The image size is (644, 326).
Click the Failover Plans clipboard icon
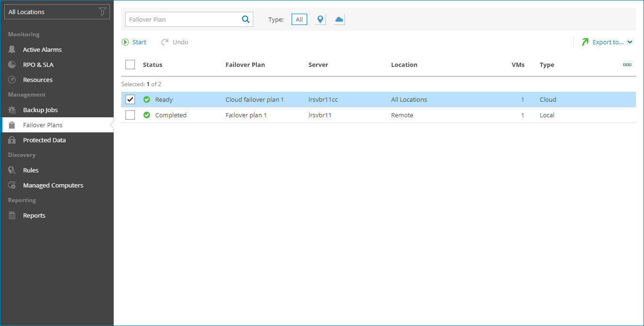[12, 125]
